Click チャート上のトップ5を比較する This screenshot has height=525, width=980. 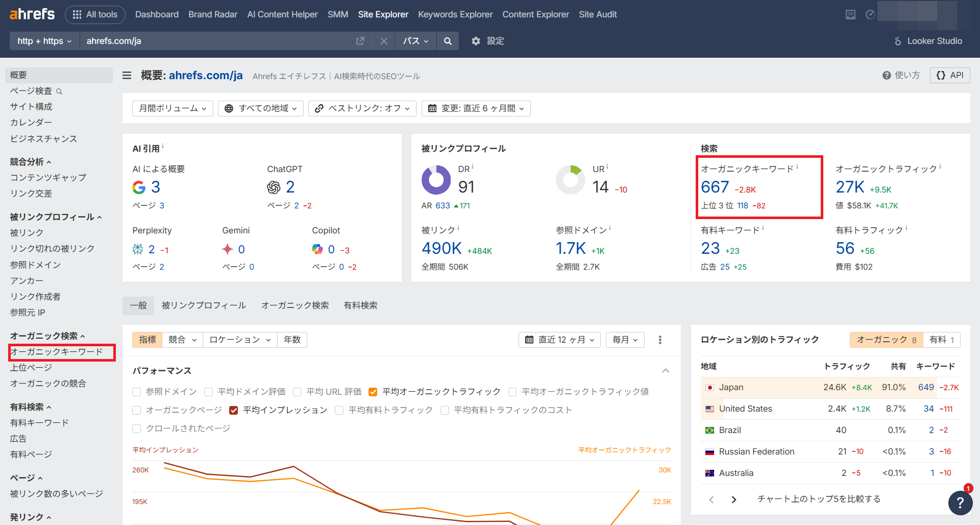[819, 499]
